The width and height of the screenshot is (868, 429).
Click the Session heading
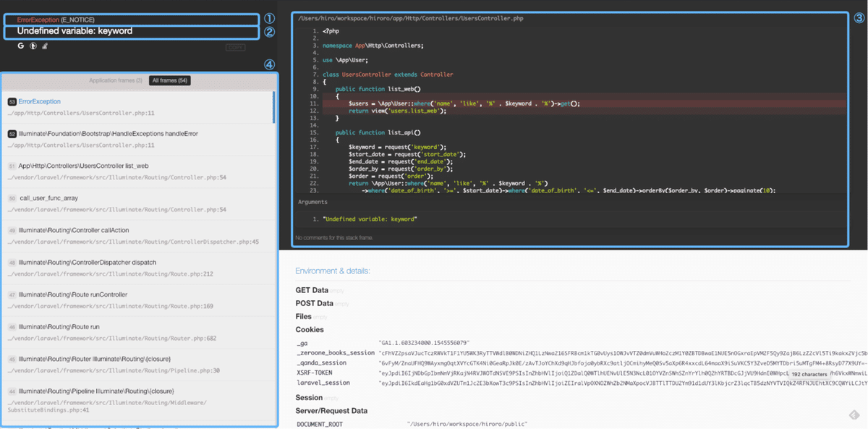click(309, 398)
